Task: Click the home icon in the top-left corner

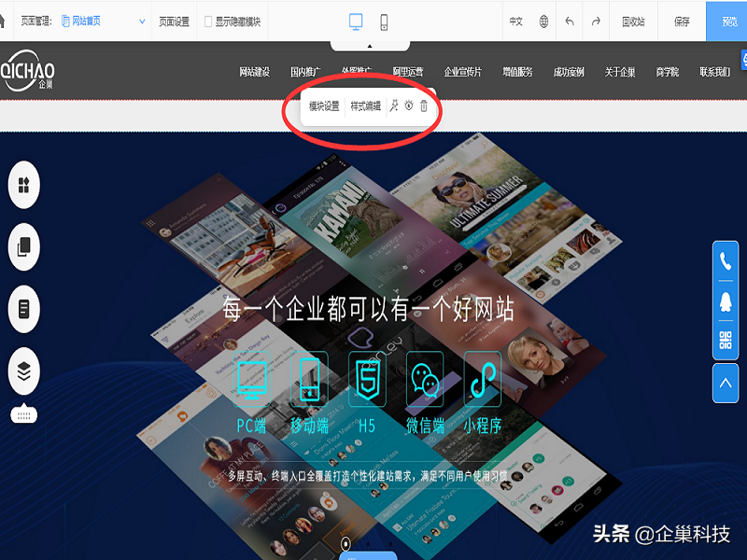Action: tap(2, 21)
